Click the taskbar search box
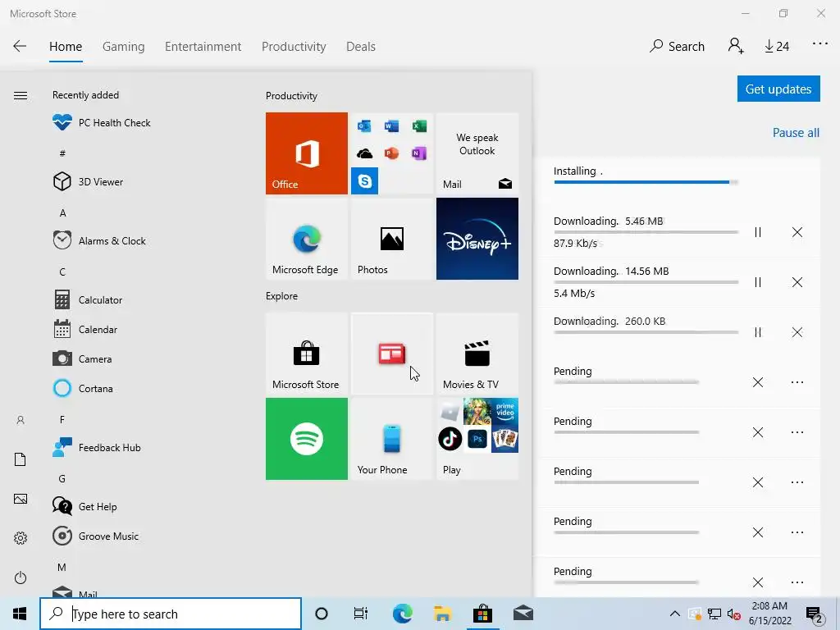Image resolution: width=840 pixels, height=630 pixels. click(x=171, y=614)
